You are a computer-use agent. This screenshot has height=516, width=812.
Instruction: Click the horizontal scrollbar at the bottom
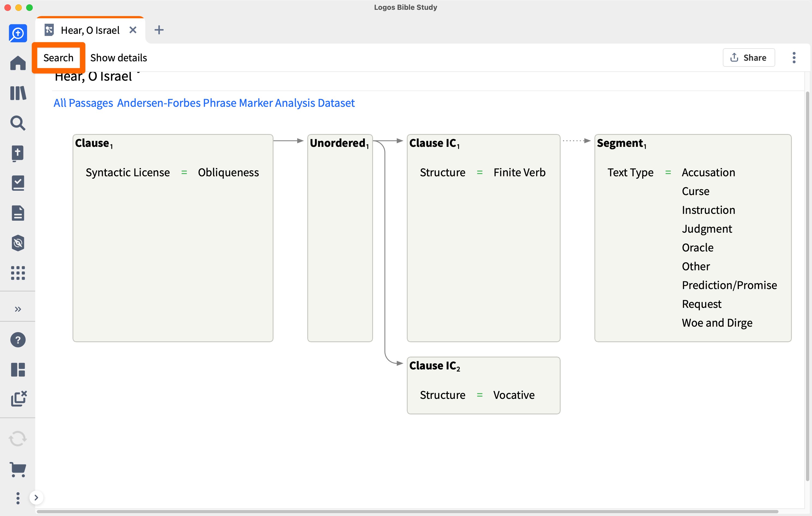point(407,512)
